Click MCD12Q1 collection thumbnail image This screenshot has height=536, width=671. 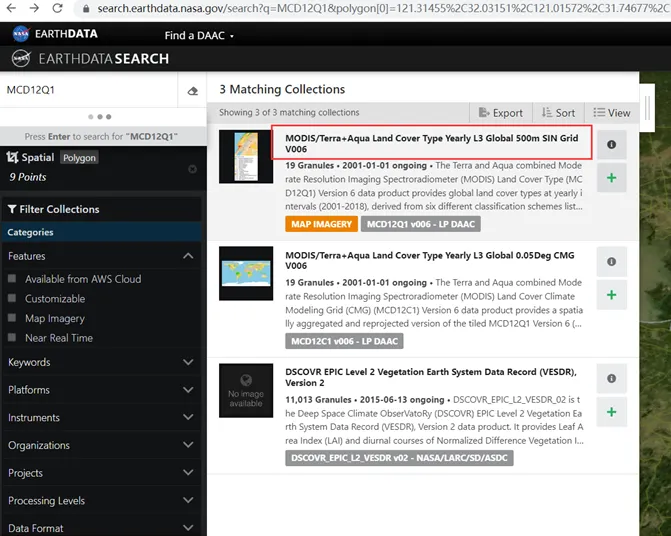246,157
